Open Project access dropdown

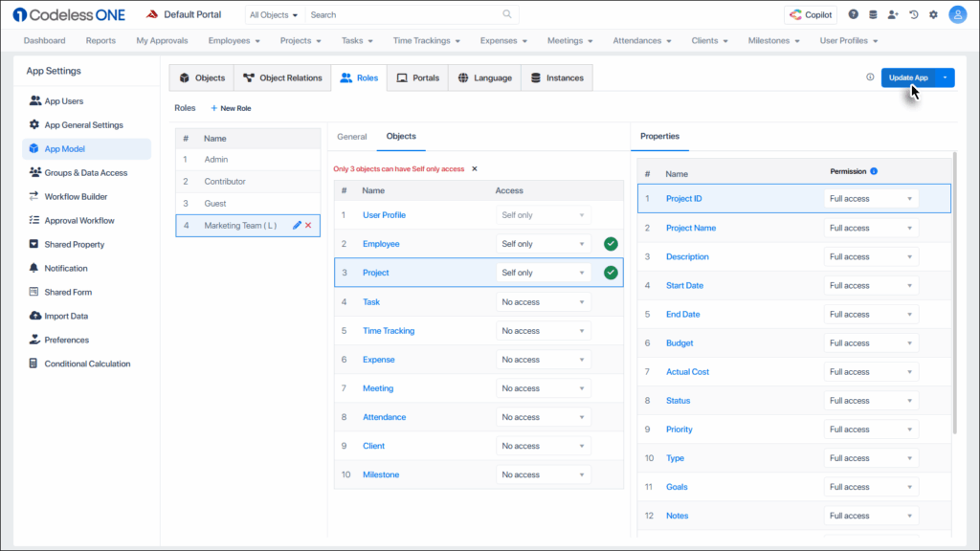tap(543, 273)
